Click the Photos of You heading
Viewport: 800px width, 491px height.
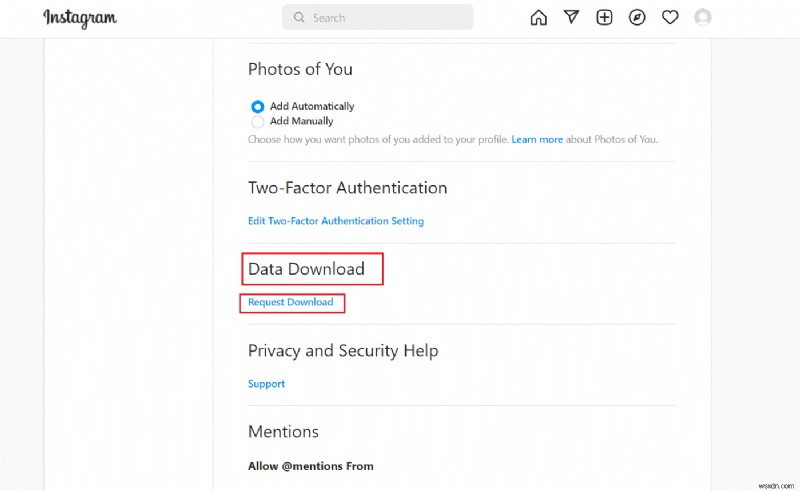point(300,70)
